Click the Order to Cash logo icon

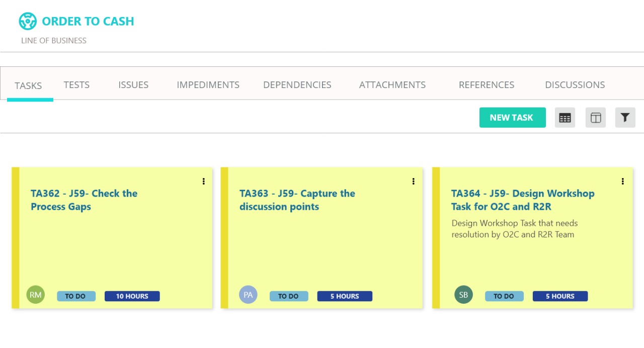click(28, 21)
